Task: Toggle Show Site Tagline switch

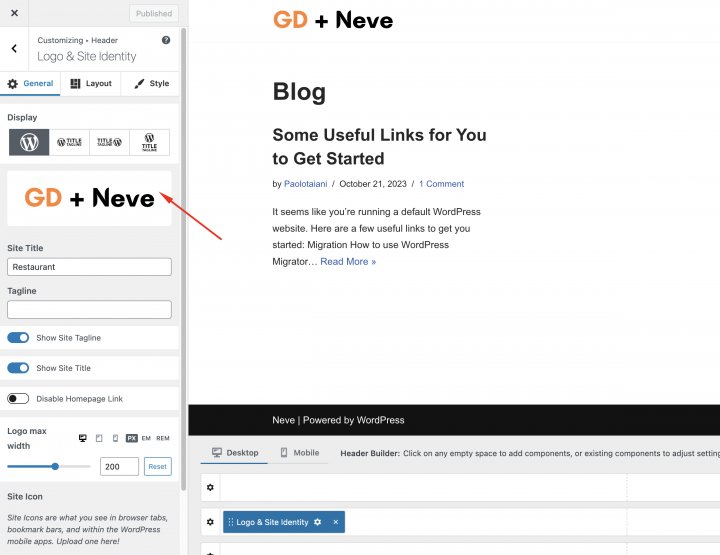Action: (x=18, y=338)
